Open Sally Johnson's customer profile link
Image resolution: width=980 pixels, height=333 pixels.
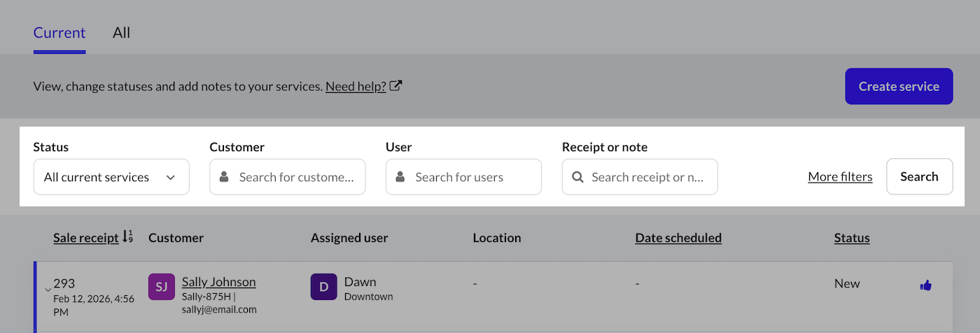click(218, 282)
